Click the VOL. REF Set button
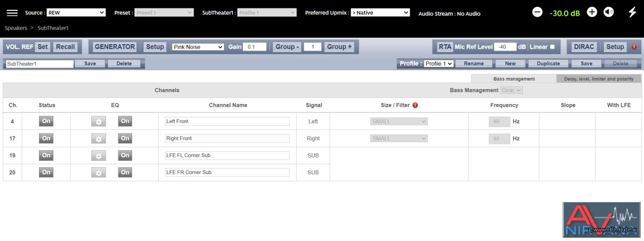Screen dimensions: 644x241 coord(43,47)
